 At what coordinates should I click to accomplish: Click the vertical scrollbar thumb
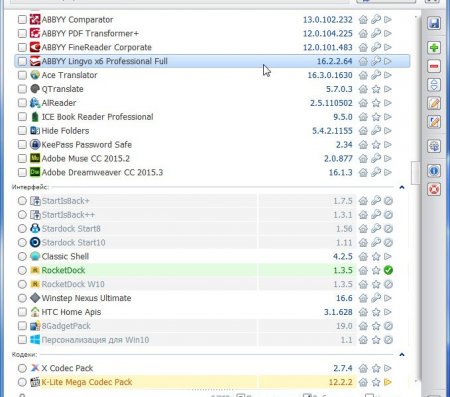[416, 173]
